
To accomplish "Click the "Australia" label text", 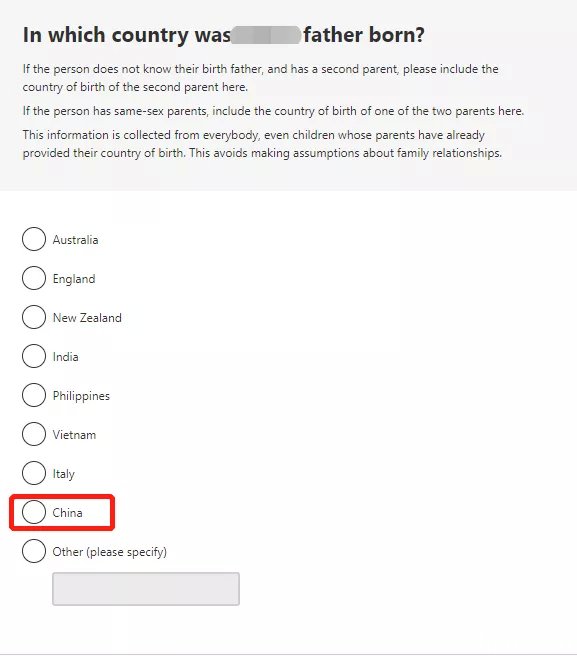I will 75,240.
